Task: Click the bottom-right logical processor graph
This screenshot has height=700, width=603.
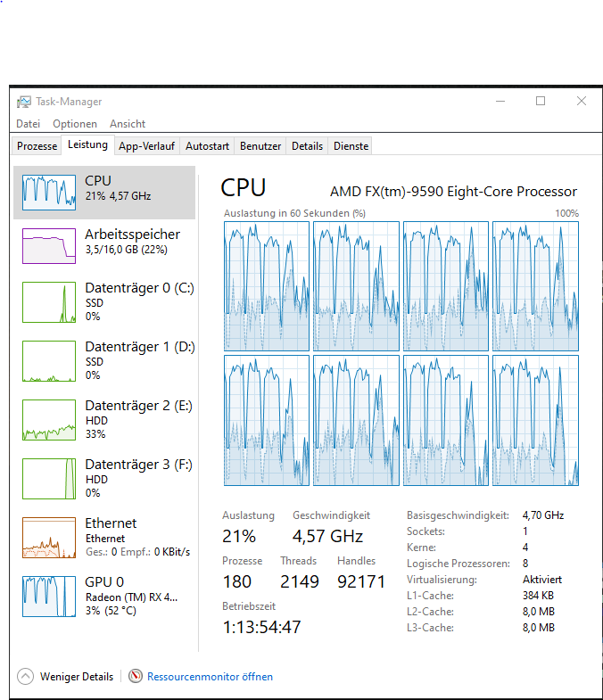Action: [535, 421]
